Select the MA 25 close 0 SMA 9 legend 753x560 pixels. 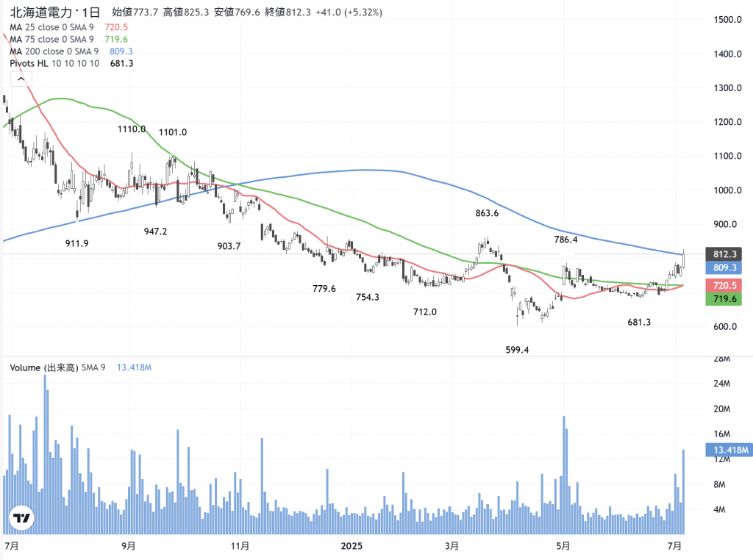coord(52,27)
